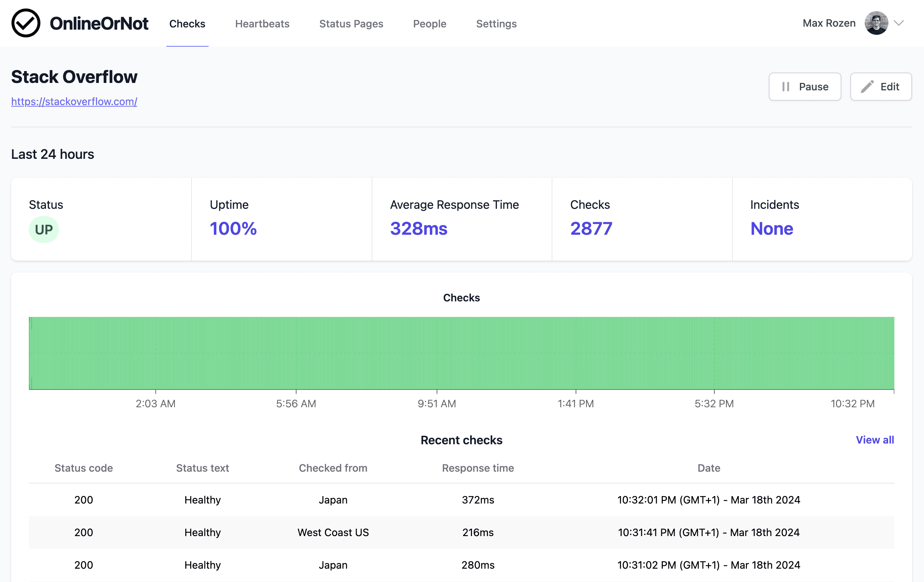Click the Last 24 hours heading
Viewport: 924px width, 582px height.
point(53,154)
